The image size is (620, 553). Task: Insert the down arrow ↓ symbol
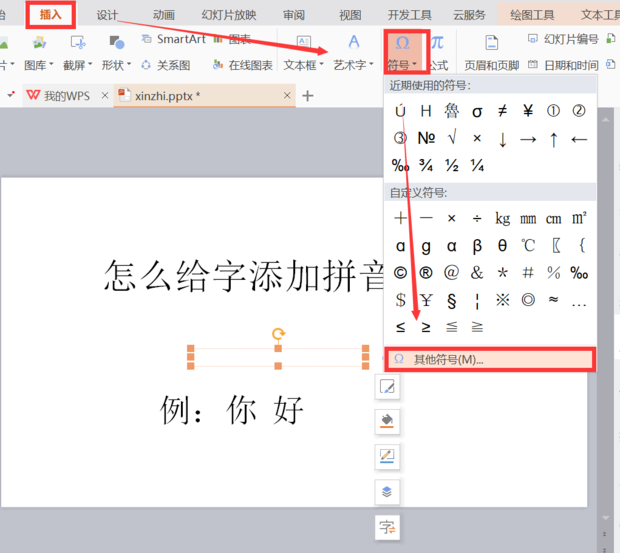503,139
